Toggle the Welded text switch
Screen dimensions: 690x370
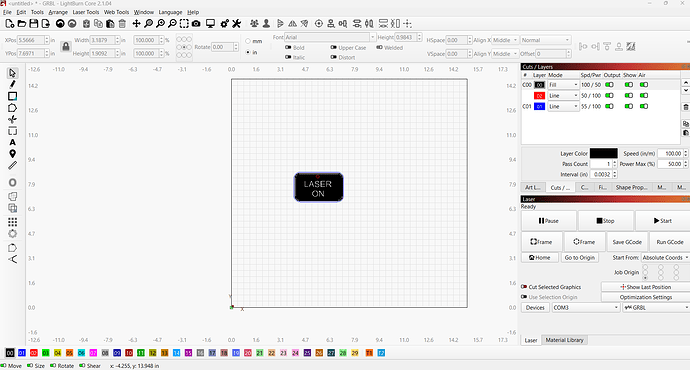pyautogui.click(x=379, y=47)
